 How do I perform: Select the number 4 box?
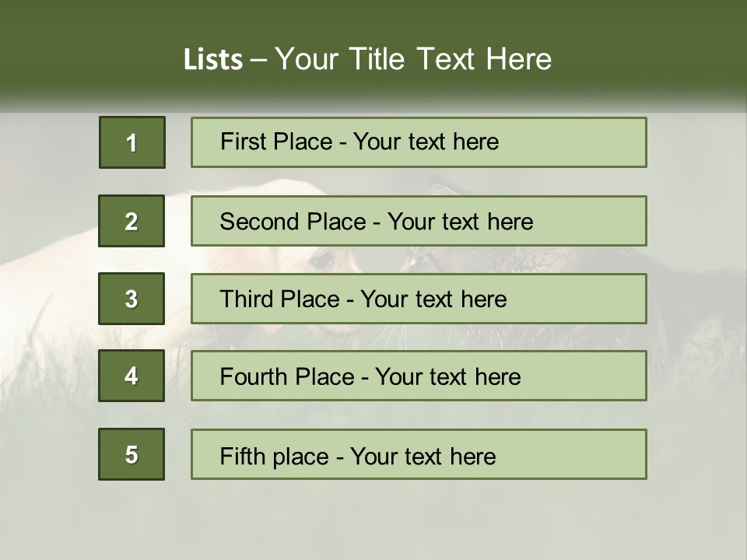click(x=132, y=376)
